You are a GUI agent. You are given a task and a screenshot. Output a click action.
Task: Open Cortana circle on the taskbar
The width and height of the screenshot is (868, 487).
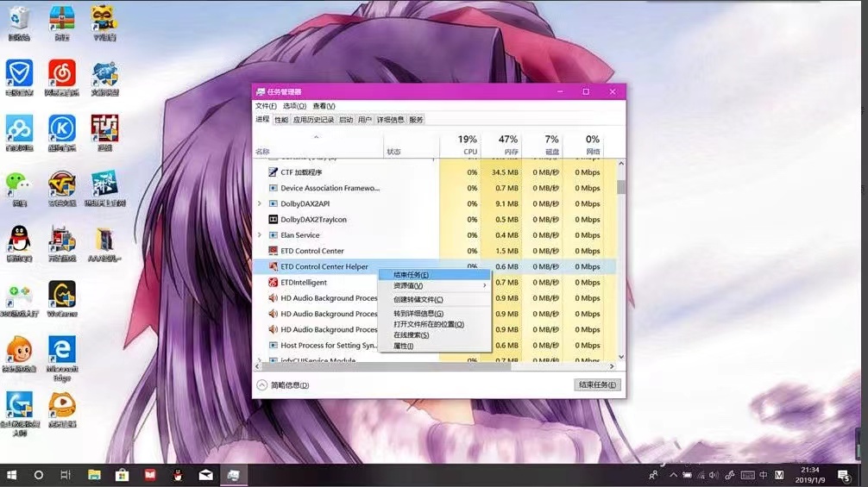[38, 475]
